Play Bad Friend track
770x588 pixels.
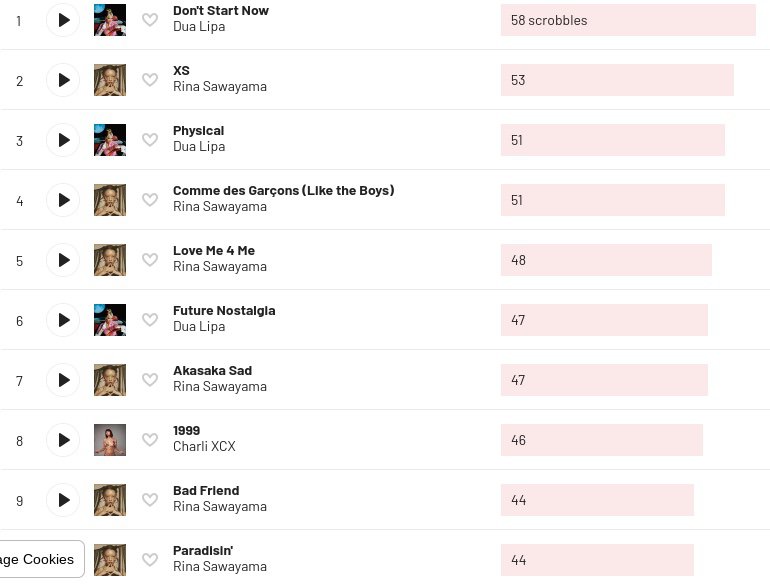click(63, 500)
